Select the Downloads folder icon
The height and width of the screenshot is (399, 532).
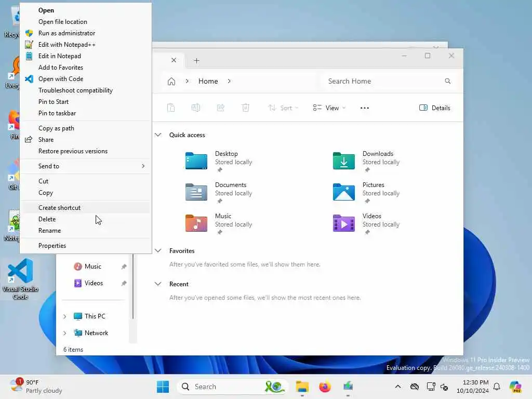point(344,161)
